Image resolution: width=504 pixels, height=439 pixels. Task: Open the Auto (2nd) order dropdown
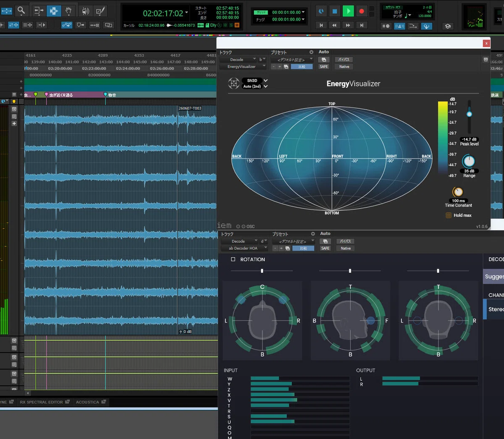255,86
